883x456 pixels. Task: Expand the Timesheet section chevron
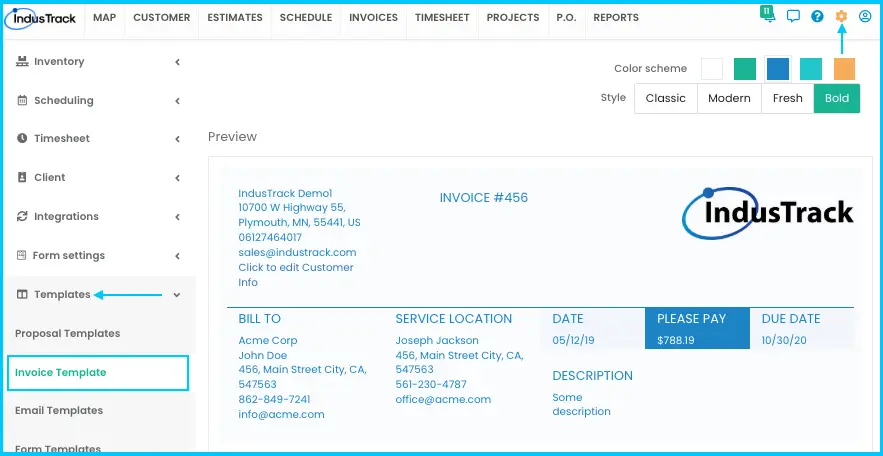[177, 139]
